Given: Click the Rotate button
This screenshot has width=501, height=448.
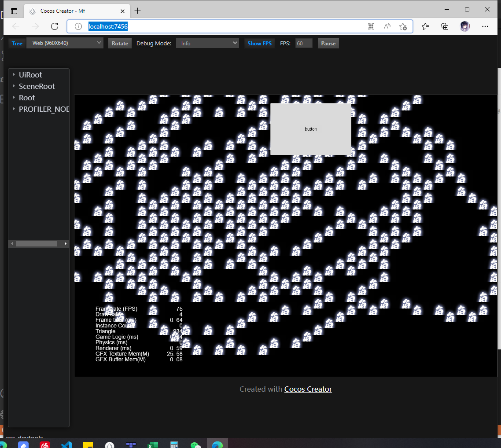Looking at the screenshot, I should 120,44.
